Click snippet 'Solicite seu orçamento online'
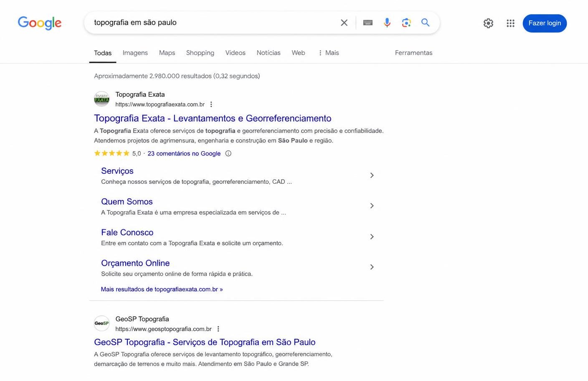588x381 pixels. 177,274
